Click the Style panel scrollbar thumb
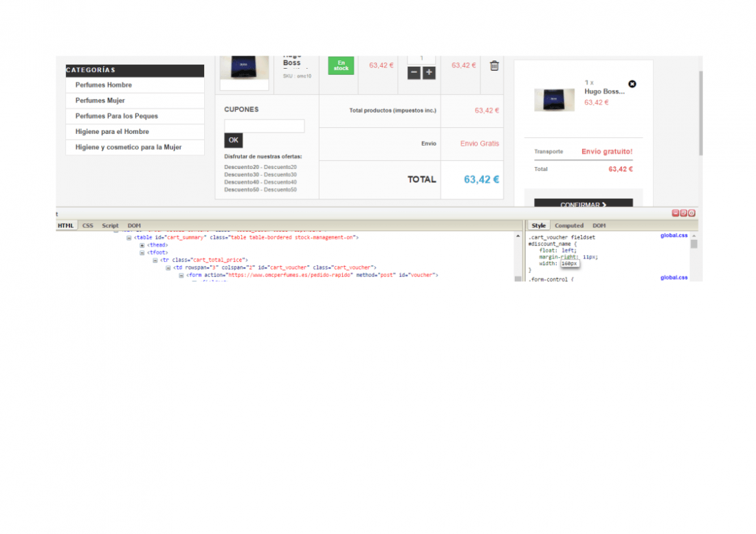 click(694, 244)
